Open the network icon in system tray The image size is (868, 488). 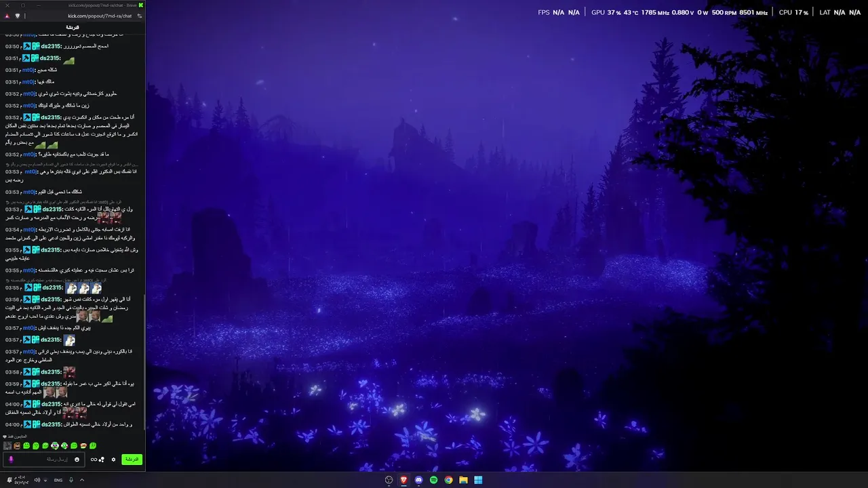click(45, 480)
